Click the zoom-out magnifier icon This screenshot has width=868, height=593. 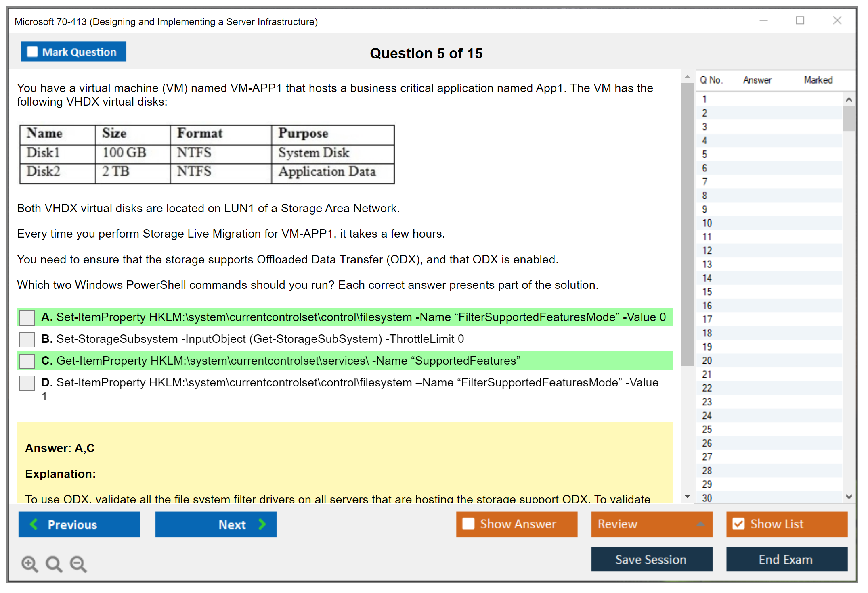pos(78,564)
